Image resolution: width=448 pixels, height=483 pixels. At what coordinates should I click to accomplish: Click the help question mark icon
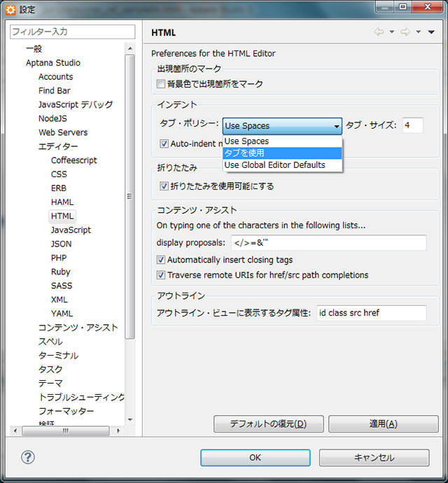(27, 458)
